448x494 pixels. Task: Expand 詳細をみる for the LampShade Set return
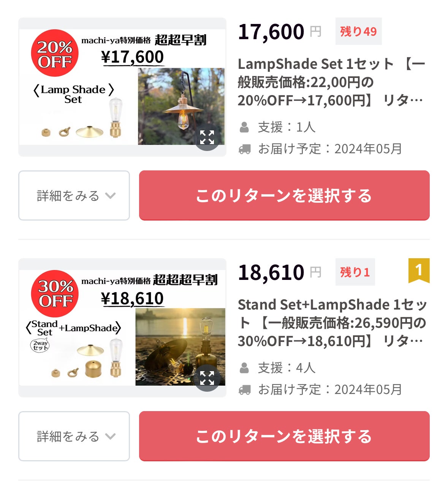click(74, 195)
